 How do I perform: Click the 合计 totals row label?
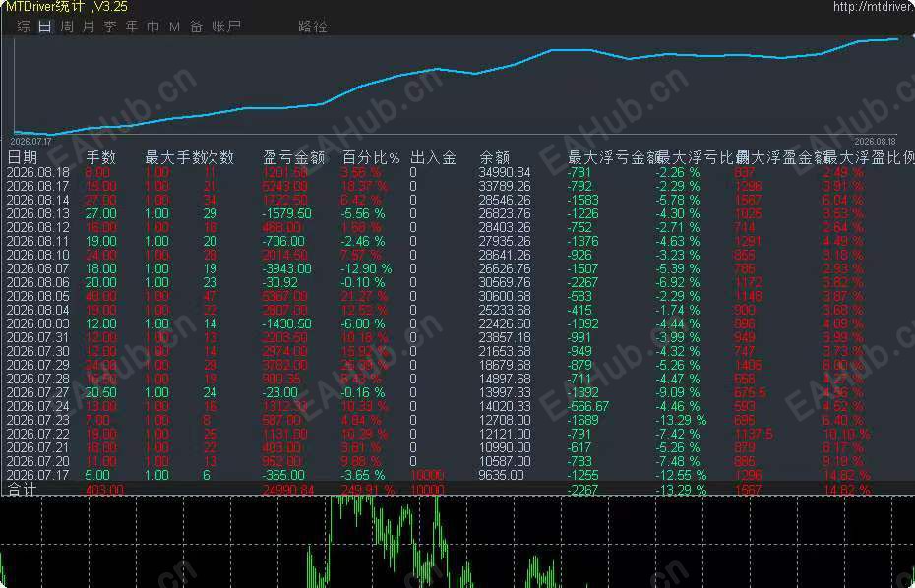coord(23,490)
